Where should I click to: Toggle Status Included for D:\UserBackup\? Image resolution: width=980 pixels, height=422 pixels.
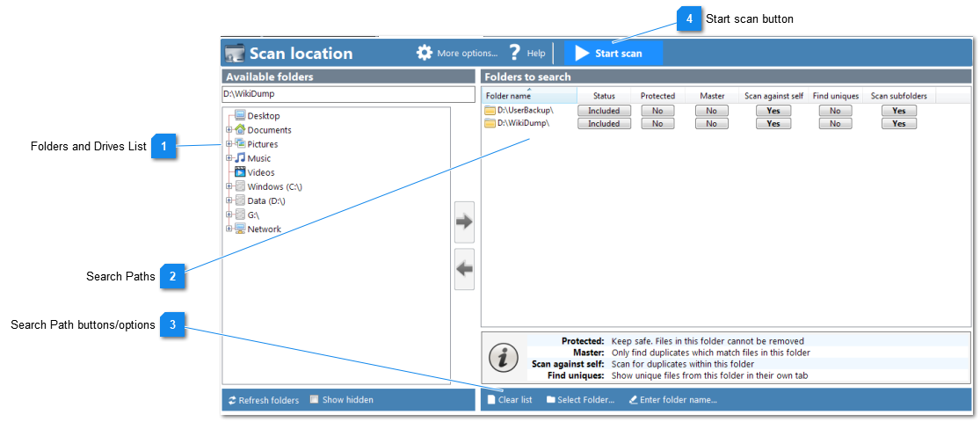[x=604, y=111]
